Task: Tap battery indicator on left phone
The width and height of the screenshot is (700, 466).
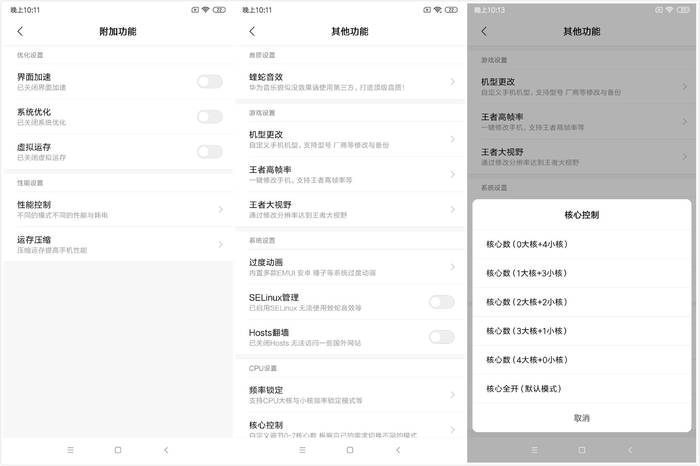Action: click(x=219, y=10)
